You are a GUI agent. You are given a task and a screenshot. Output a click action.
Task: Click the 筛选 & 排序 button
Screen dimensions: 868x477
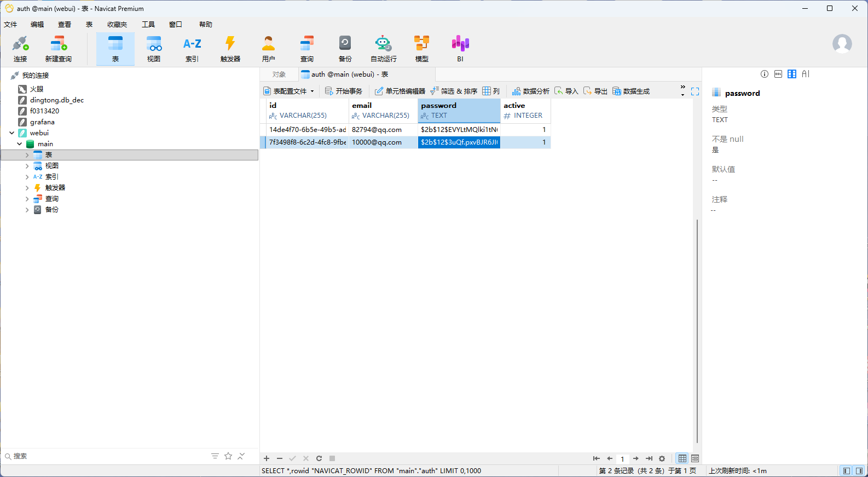point(454,91)
